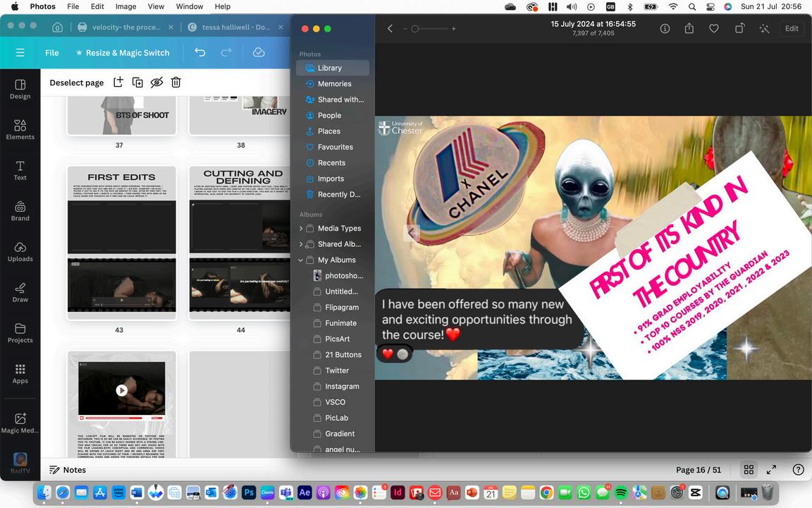This screenshot has width=812, height=508.
Task: Open the Image menu in the menu bar
Action: point(126,6)
